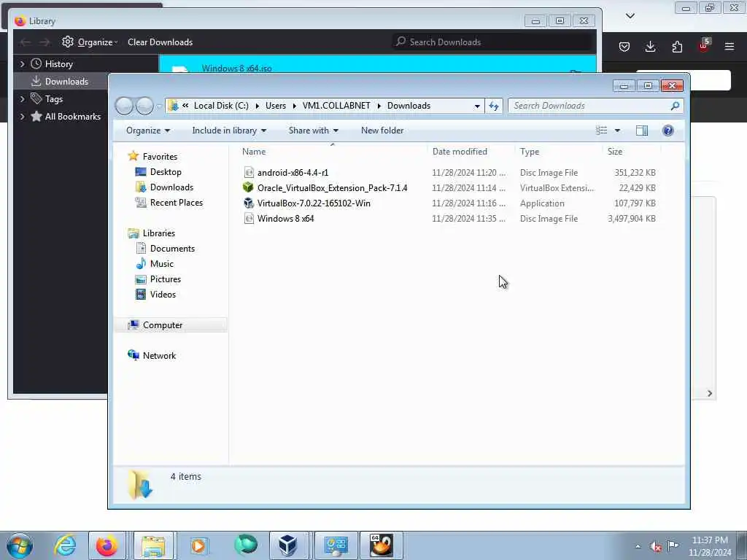The image size is (747, 560).
Task: Open the Share with dropdown
Action: (x=313, y=131)
